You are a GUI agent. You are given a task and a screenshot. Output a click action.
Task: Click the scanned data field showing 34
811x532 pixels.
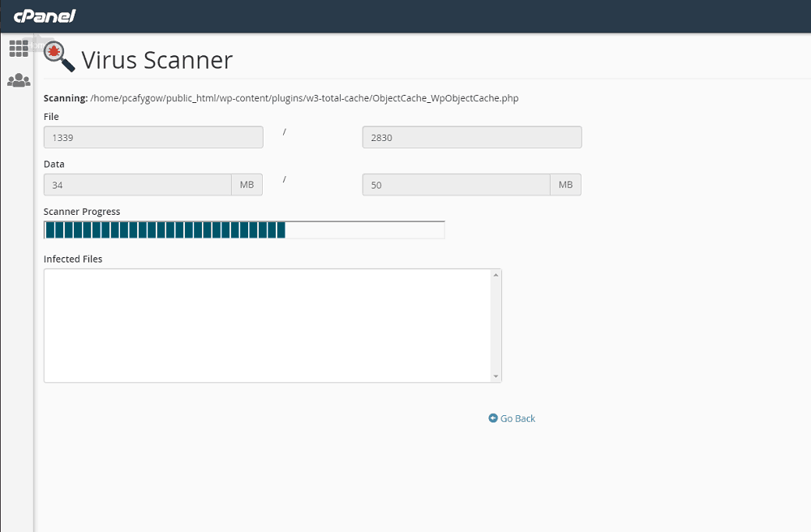(138, 185)
